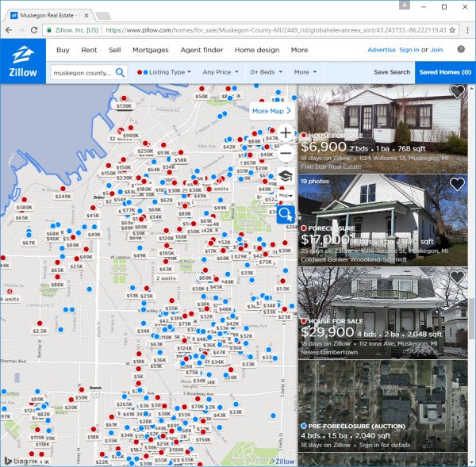Click the search magnifier icon

coord(121,72)
